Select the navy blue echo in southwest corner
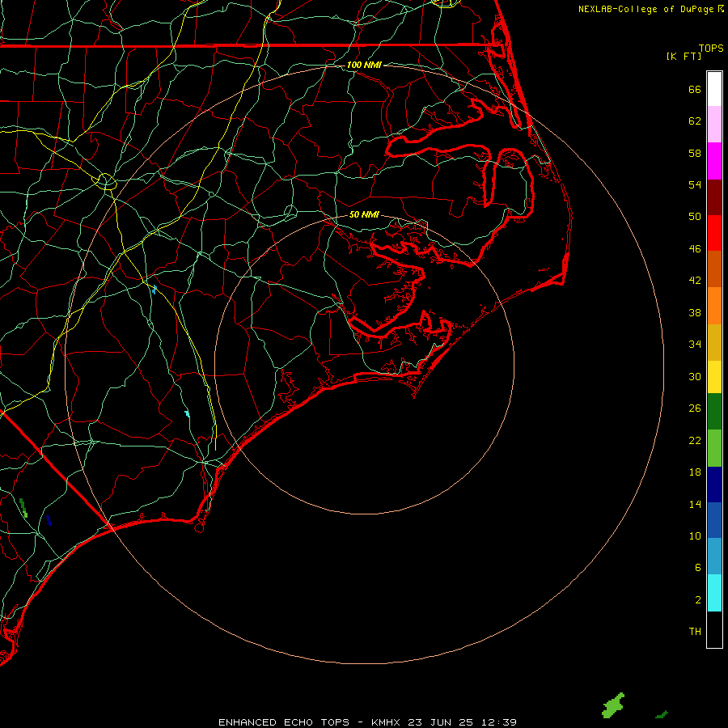 pyautogui.click(x=49, y=520)
